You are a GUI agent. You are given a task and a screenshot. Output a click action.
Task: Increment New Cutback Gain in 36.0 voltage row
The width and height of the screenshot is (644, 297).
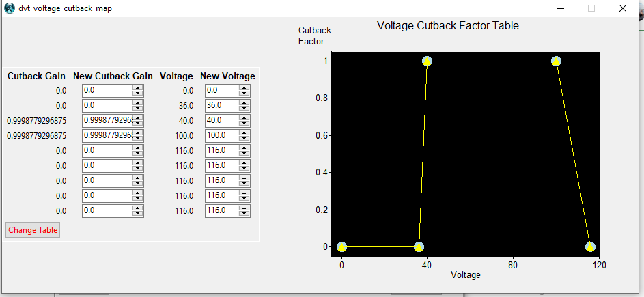tap(138, 103)
